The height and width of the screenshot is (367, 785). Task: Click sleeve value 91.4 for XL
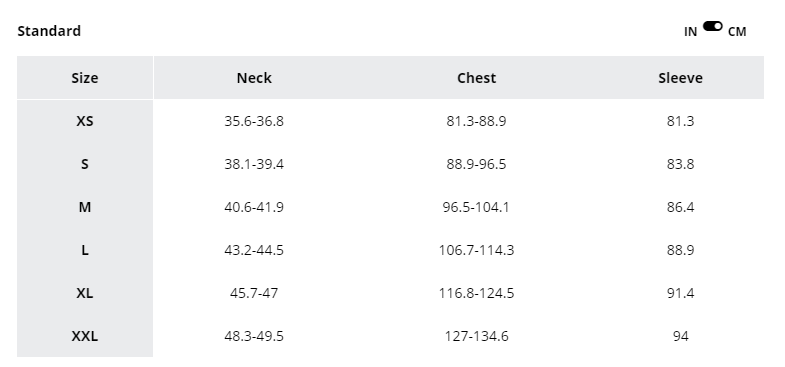tap(680, 293)
